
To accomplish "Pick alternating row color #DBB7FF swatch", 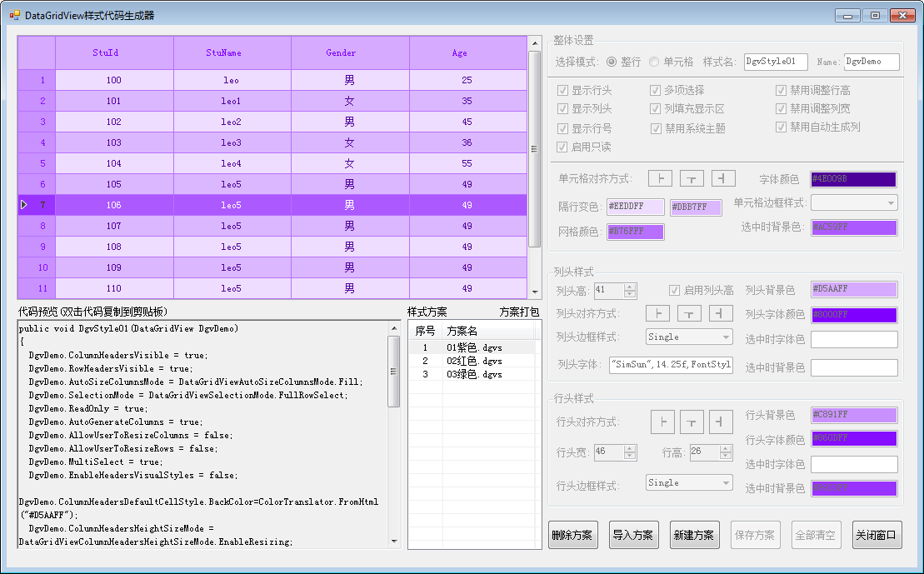I will pyautogui.click(x=696, y=207).
